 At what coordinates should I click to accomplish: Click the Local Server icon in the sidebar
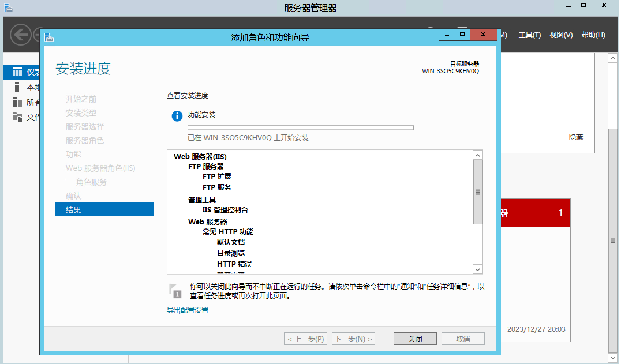(x=17, y=87)
